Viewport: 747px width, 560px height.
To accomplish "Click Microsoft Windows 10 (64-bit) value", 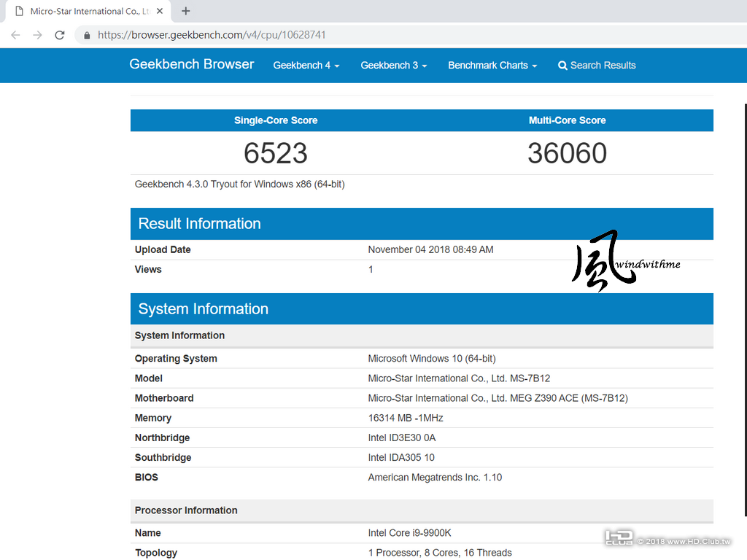I will click(432, 359).
